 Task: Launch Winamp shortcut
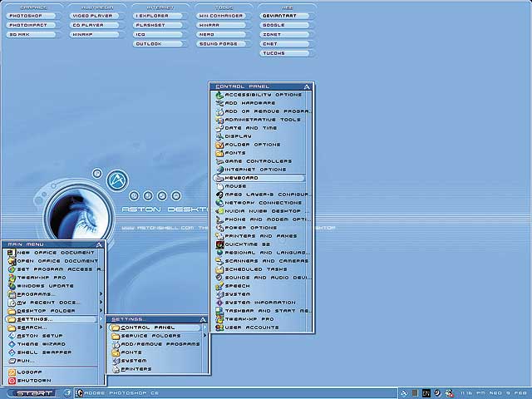click(95, 35)
